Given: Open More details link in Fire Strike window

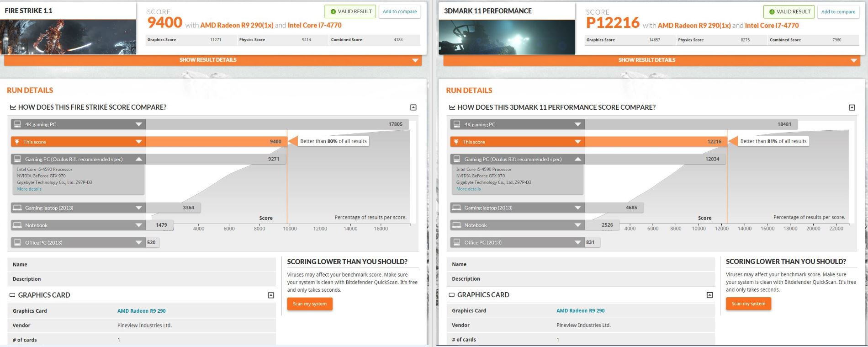Looking at the screenshot, I should [29, 189].
